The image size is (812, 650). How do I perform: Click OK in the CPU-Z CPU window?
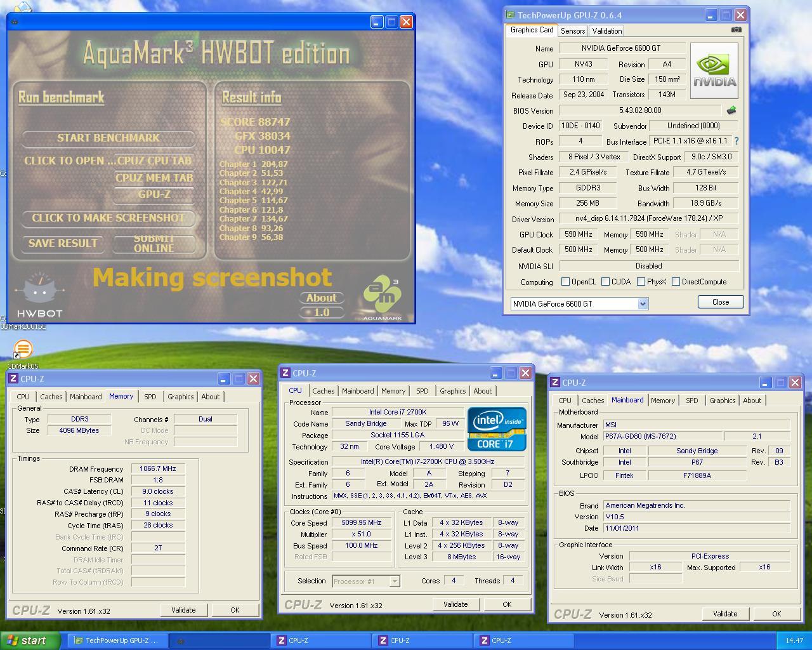click(x=507, y=604)
